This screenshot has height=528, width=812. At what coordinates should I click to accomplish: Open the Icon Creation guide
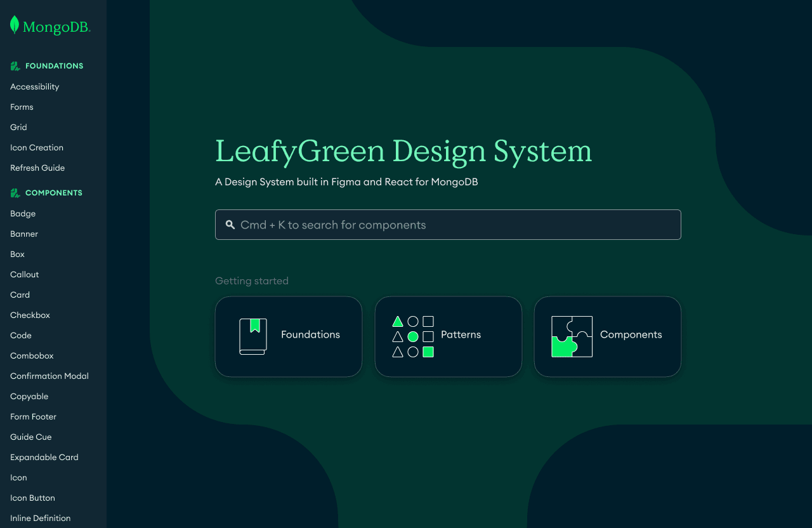36,147
